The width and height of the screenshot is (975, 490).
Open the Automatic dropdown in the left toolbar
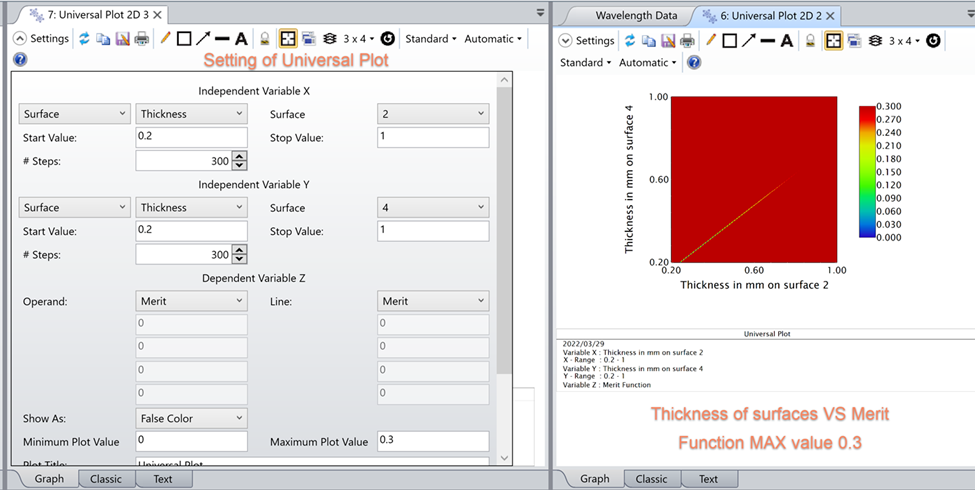[493, 39]
